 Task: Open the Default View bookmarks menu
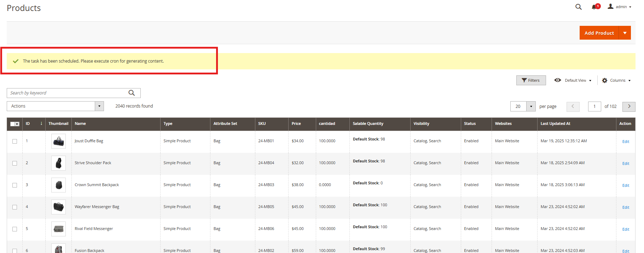[573, 80]
